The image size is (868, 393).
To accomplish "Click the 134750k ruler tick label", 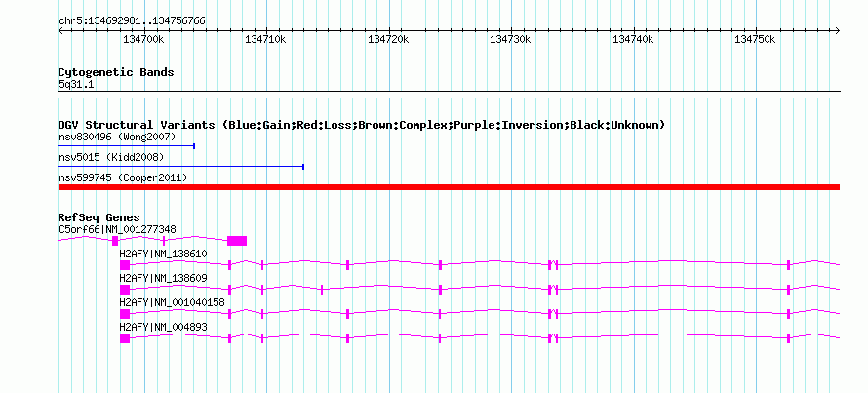I will [x=755, y=39].
